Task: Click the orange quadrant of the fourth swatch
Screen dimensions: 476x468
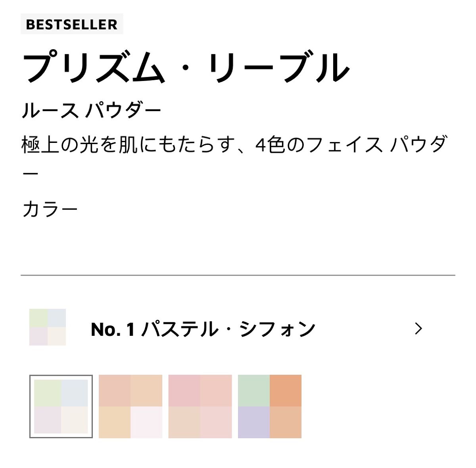Action: (286, 391)
